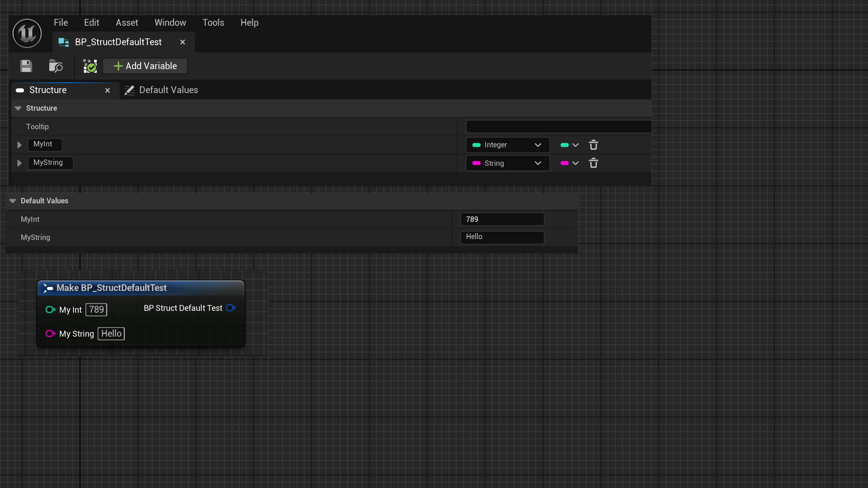Click the Save asset floppy disk icon
The image size is (868, 488).
click(x=26, y=66)
